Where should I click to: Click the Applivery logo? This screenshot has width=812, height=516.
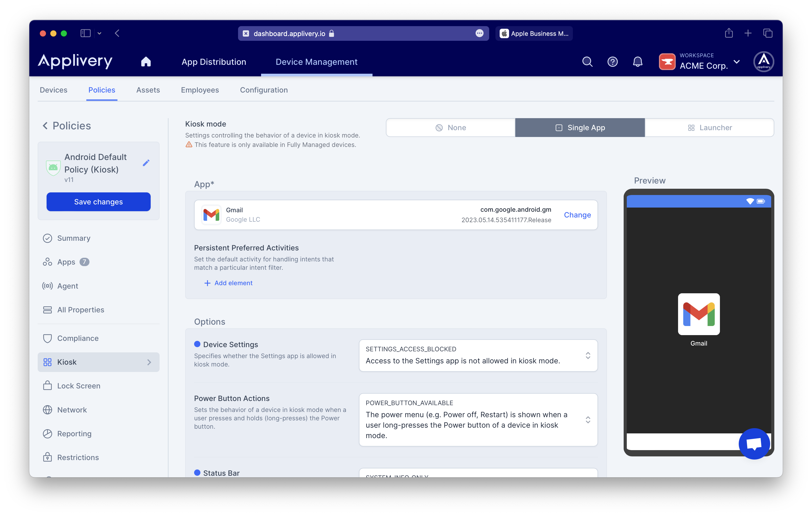coord(75,61)
